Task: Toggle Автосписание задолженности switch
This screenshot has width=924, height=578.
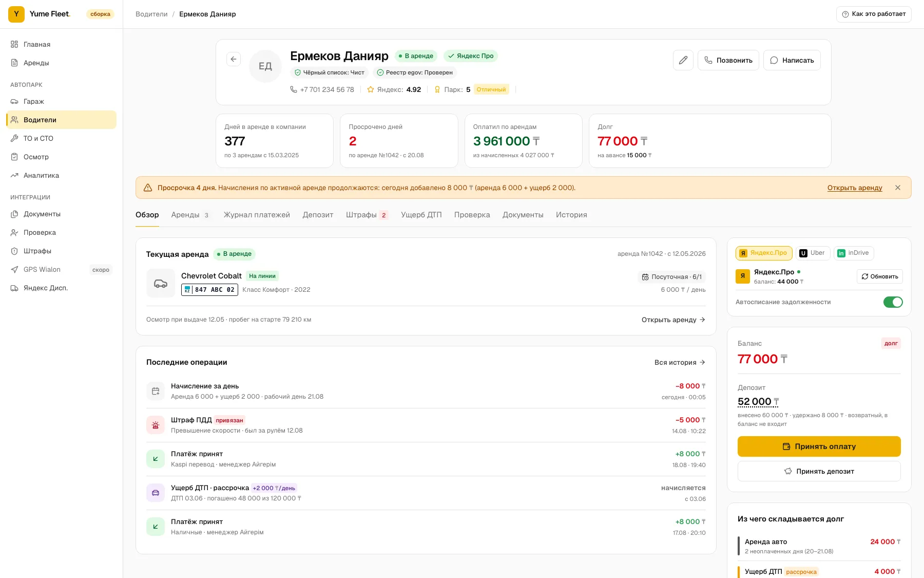Action: 893,302
